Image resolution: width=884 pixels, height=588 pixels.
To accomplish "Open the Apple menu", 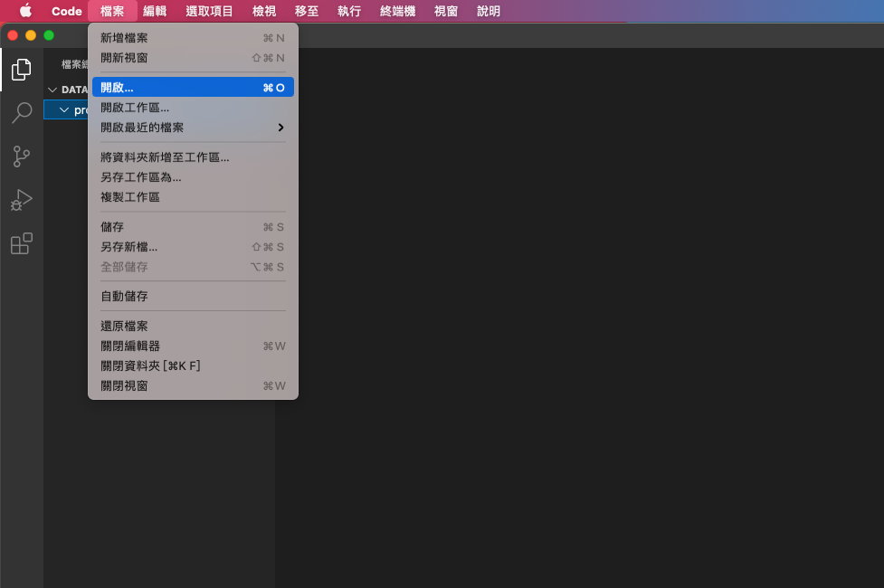I will pos(26,11).
